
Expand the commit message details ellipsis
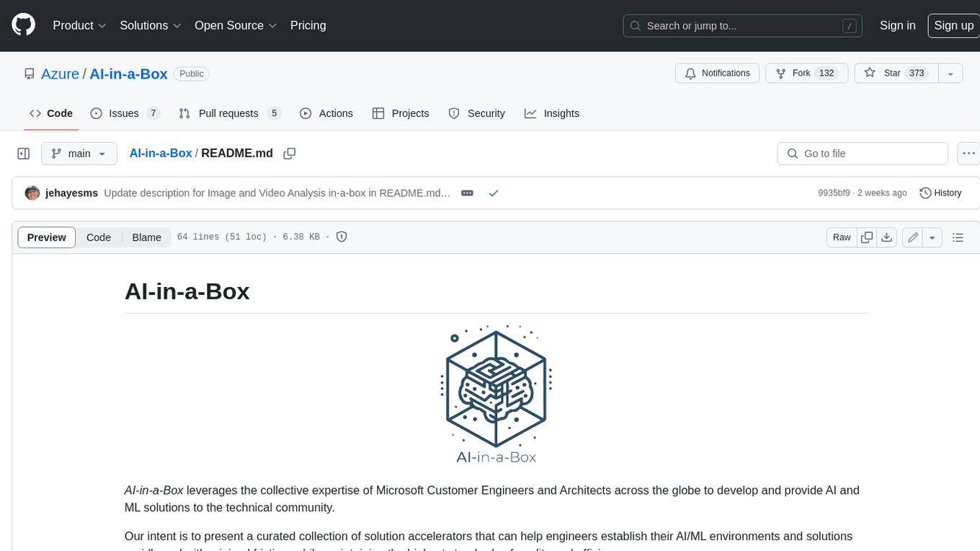pyautogui.click(x=467, y=193)
